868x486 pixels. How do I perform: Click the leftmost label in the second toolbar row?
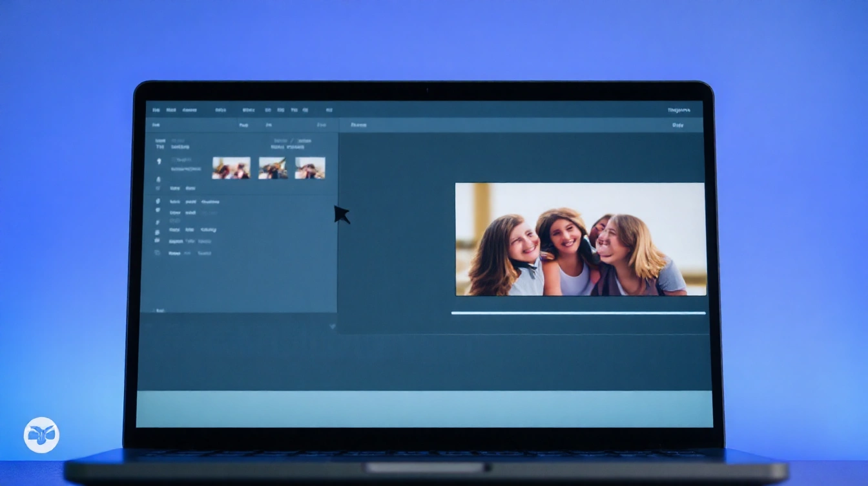pos(156,125)
